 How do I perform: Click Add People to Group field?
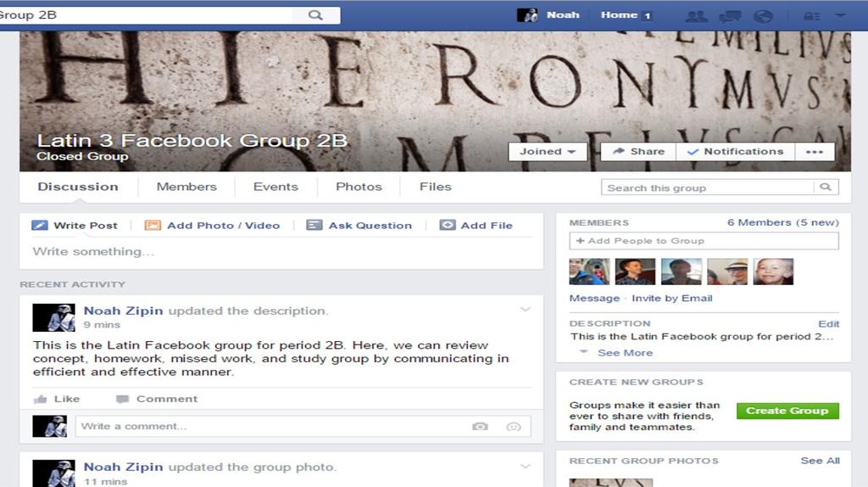[704, 241]
